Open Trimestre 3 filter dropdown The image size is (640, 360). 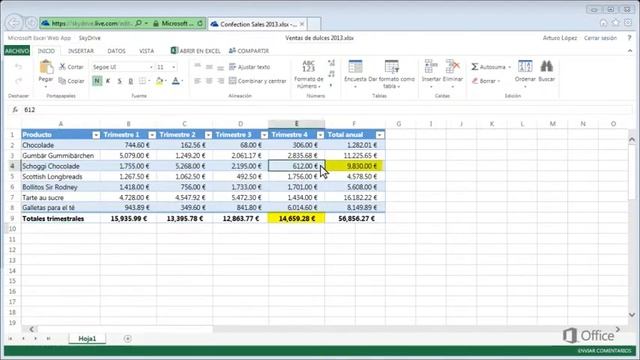(x=264, y=135)
